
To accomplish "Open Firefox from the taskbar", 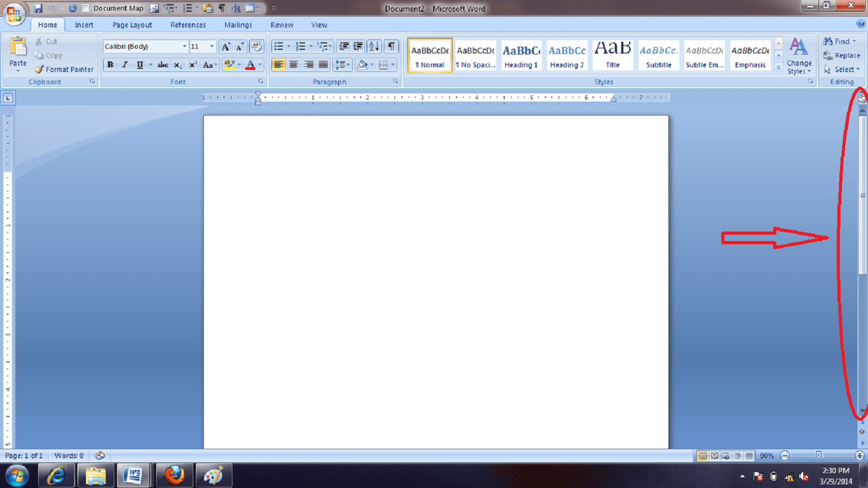I will 174,475.
